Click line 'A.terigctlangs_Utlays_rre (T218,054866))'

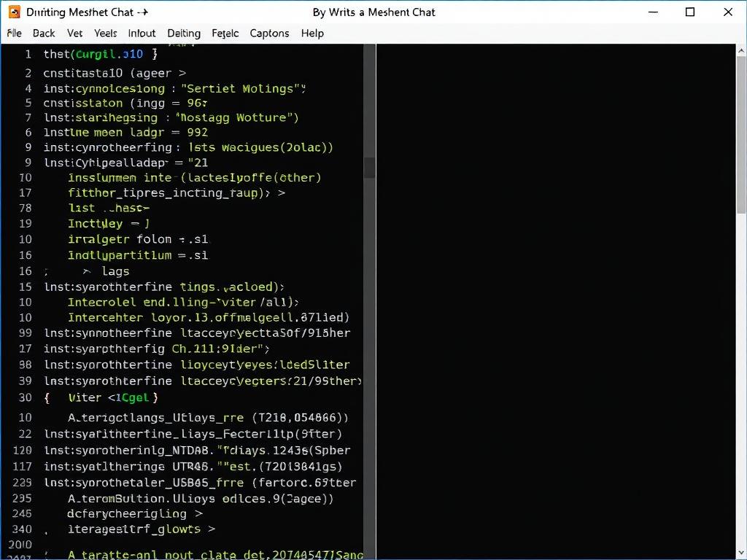208,418
